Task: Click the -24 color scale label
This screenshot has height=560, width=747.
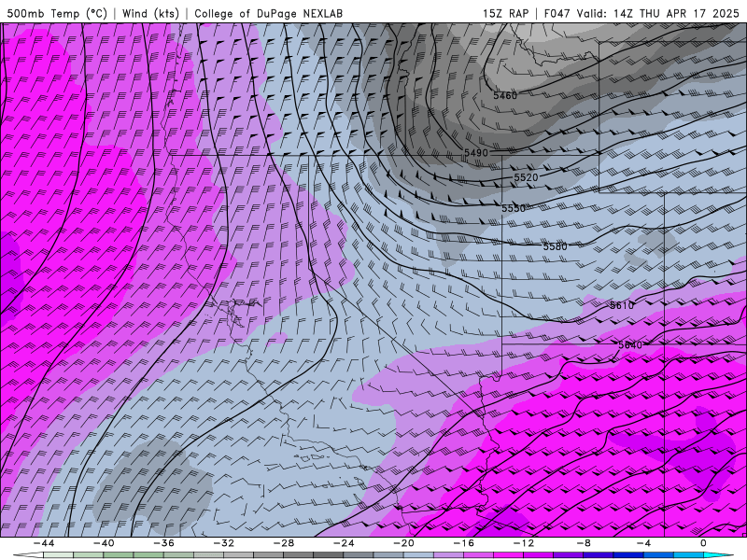Action: pyautogui.click(x=344, y=543)
